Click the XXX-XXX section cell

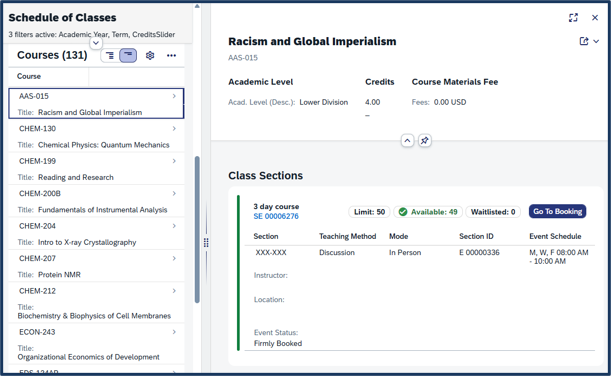(x=271, y=252)
